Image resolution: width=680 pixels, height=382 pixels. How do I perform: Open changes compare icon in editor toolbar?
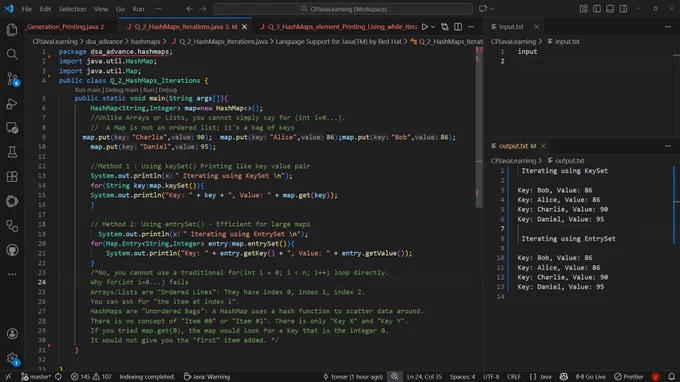(445, 27)
